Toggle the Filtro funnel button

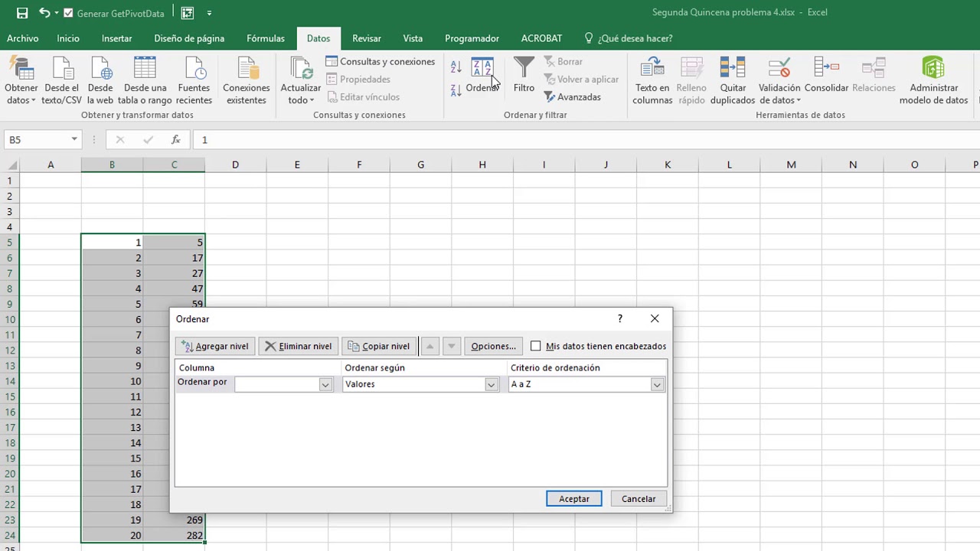point(524,77)
